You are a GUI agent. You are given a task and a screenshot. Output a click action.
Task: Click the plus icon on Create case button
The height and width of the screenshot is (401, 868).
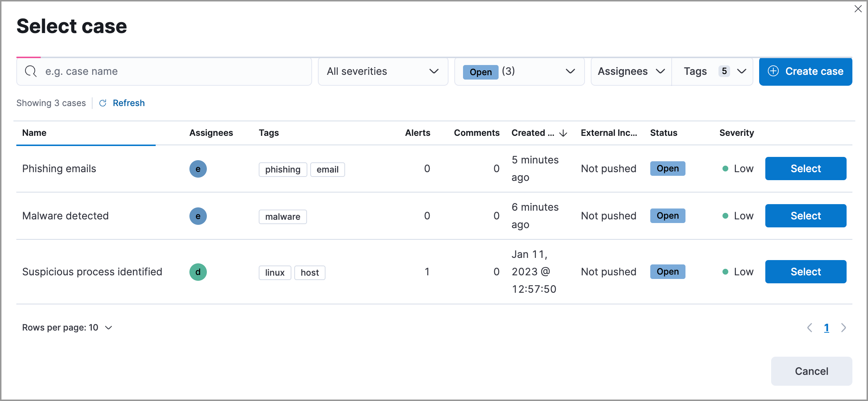pos(774,72)
